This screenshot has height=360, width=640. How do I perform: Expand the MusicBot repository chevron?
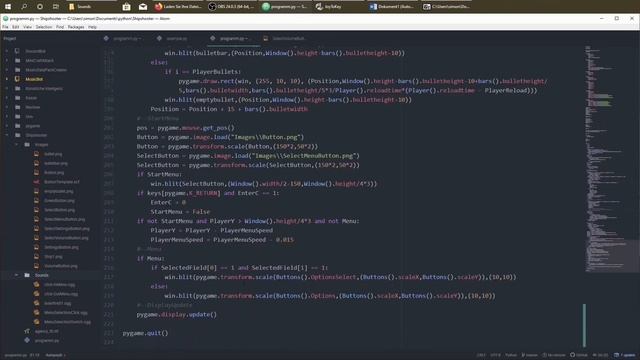(x=7, y=79)
